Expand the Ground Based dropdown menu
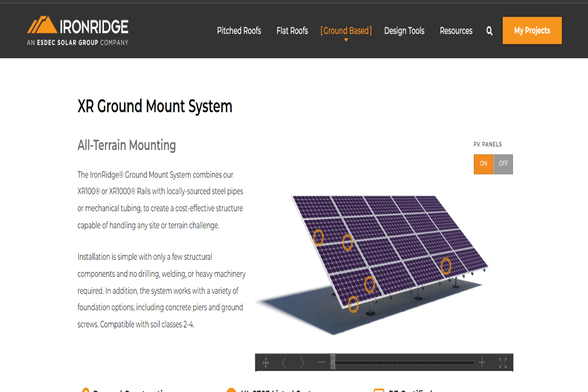Screen dimensions: 588x392 point(346,31)
